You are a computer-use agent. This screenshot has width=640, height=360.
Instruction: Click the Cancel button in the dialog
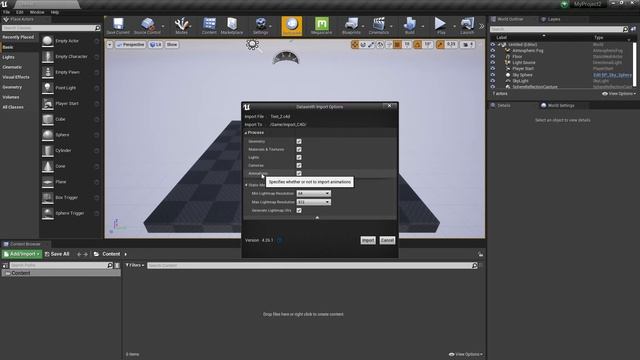point(387,240)
